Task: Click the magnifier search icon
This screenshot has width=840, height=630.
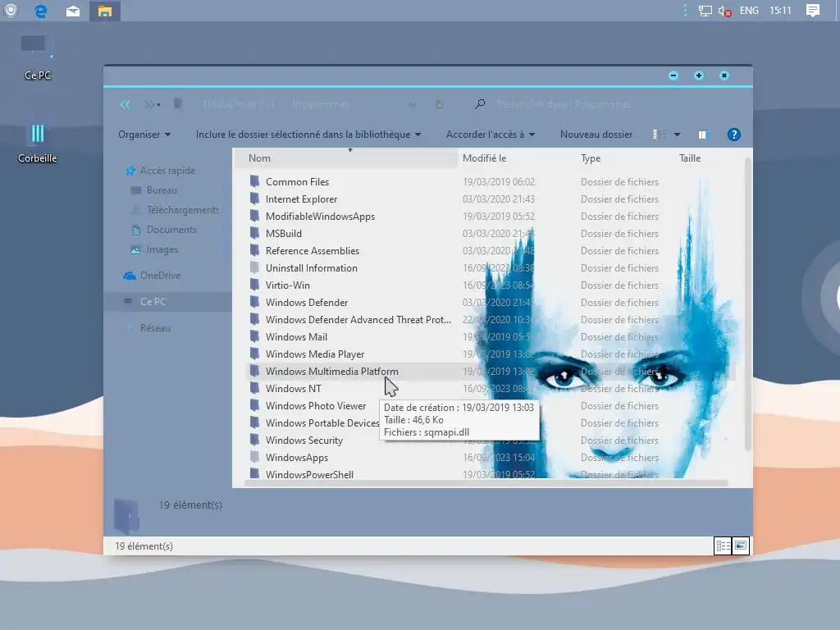Action: pos(479,104)
